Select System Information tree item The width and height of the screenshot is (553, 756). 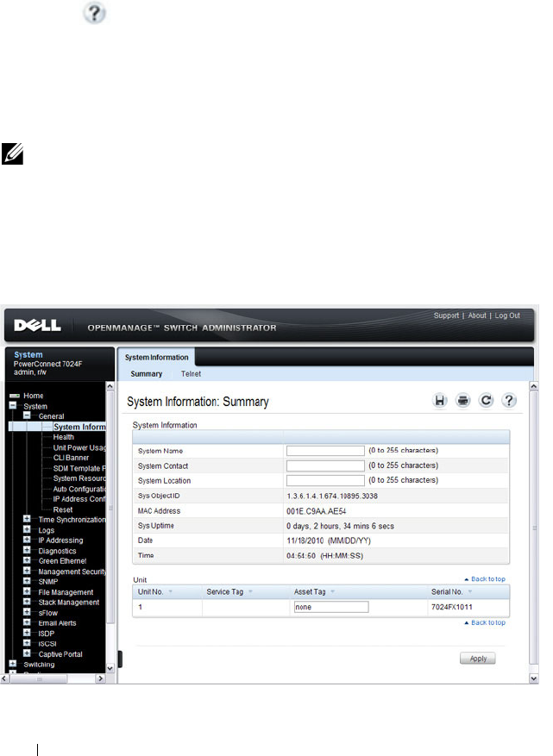(x=79, y=427)
